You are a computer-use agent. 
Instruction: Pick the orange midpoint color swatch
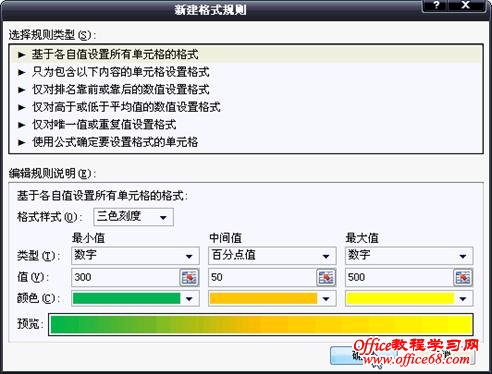tap(263, 298)
